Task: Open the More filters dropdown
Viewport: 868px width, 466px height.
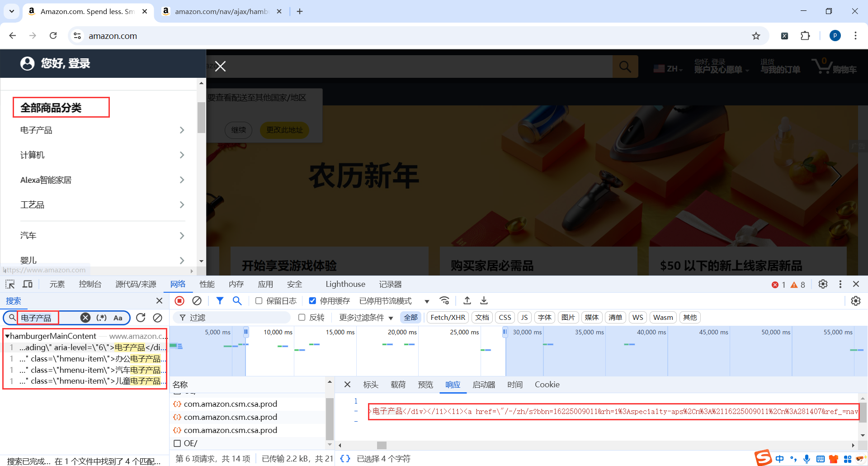Action: click(366, 318)
